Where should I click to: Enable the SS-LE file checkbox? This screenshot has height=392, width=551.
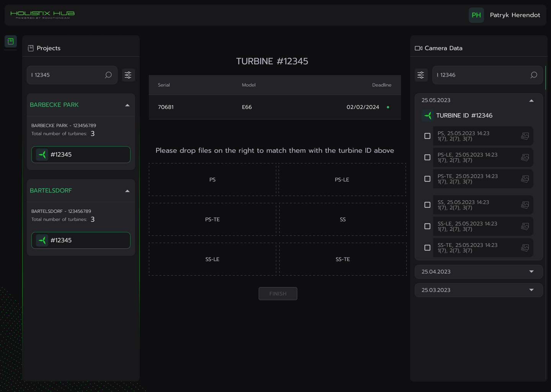tap(427, 226)
